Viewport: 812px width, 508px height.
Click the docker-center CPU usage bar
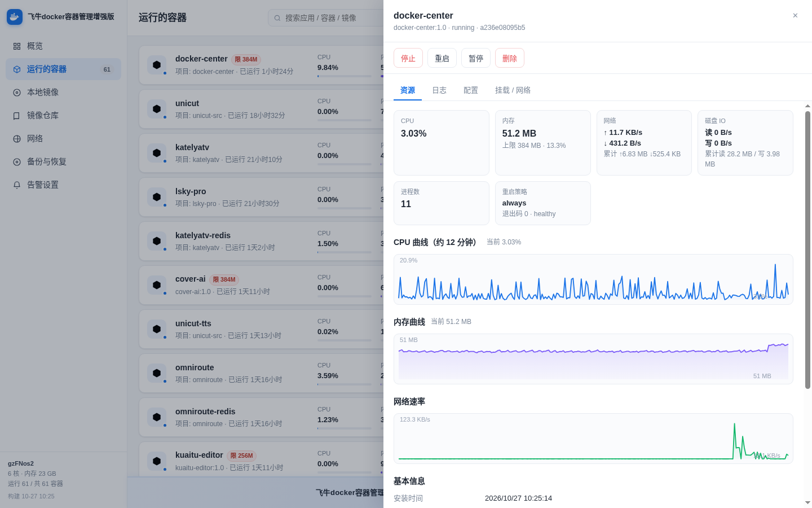coord(345,76)
